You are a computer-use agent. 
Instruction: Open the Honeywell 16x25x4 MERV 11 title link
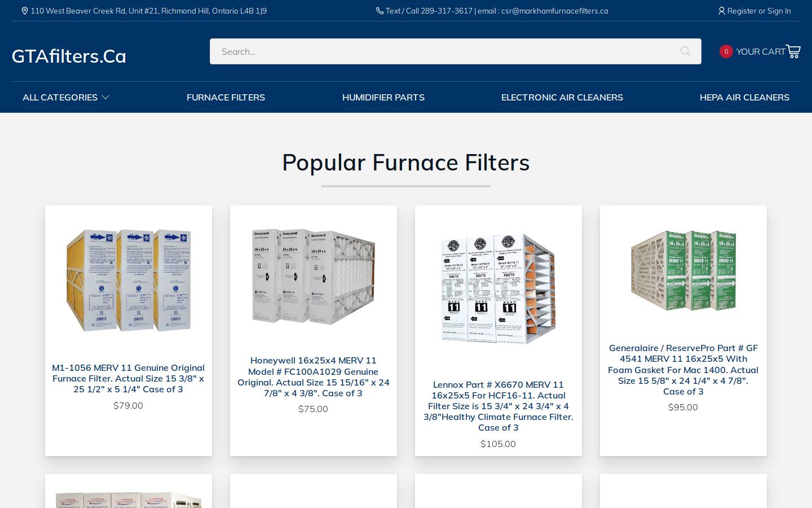tap(314, 376)
